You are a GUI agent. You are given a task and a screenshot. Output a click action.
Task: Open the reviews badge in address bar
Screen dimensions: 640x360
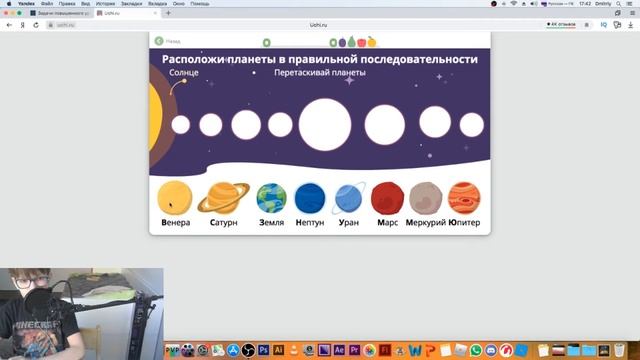(561, 25)
